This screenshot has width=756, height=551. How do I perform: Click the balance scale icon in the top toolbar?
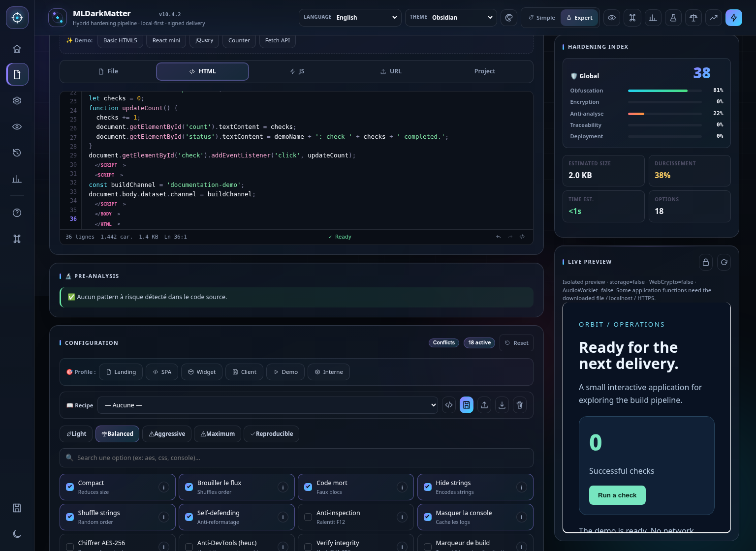(x=693, y=18)
